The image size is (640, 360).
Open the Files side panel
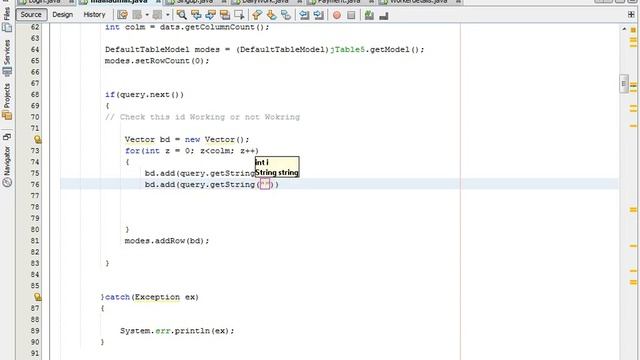pos(7,20)
